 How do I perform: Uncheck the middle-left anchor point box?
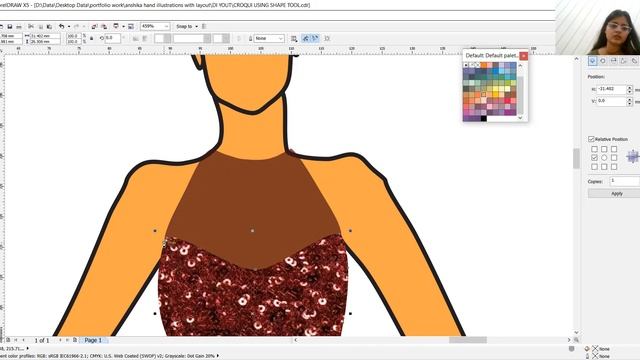coord(594,158)
